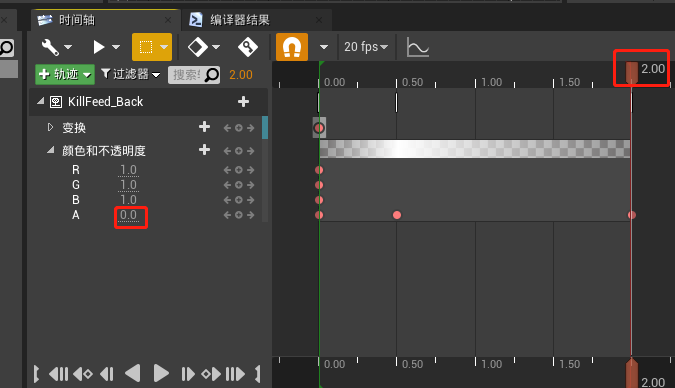Click the R channel value 1.0
The width and height of the screenshot is (675, 388).
[x=128, y=170]
